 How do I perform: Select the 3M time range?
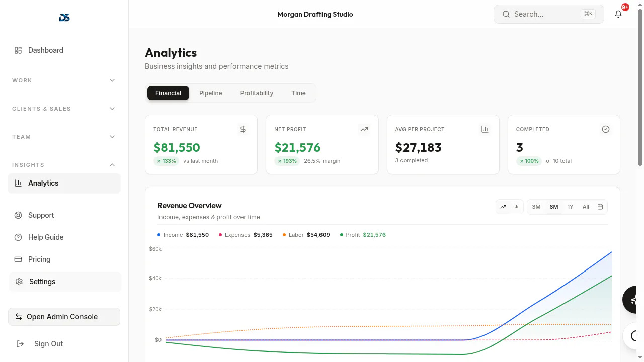pyautogui.click(x=536, y=207)
